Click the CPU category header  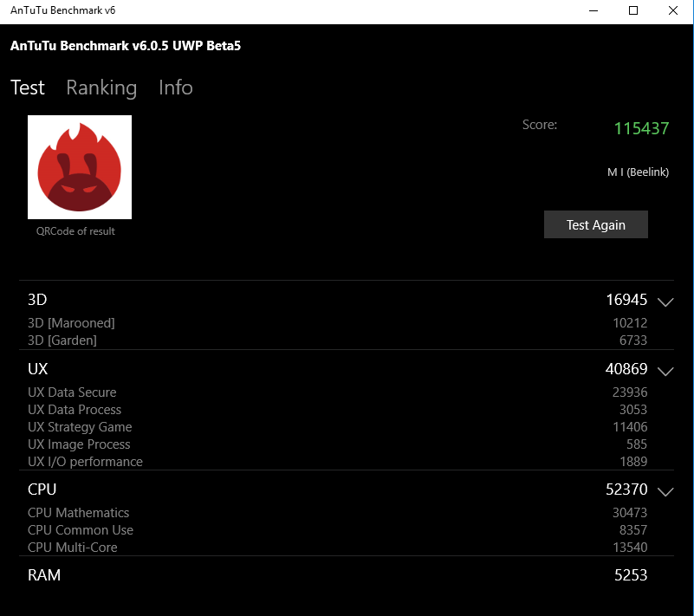click(x=42, y=489)
